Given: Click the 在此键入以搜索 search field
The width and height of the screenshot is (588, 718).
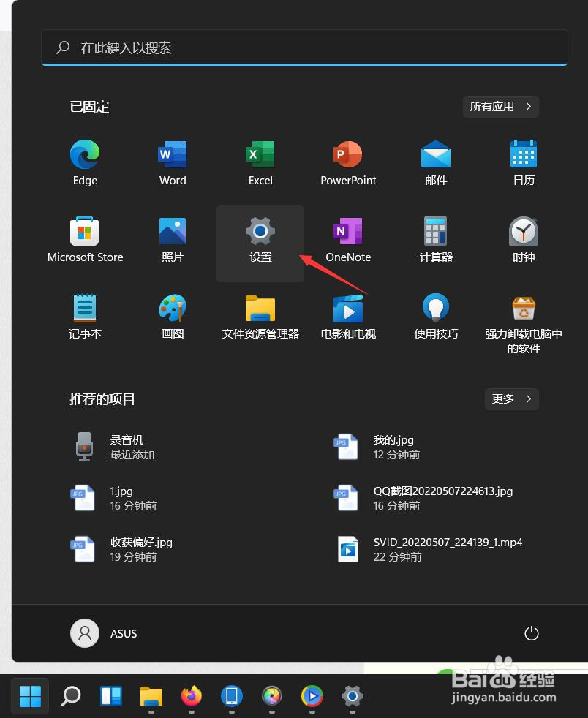Looking at the screenshot, I should 304,48.
